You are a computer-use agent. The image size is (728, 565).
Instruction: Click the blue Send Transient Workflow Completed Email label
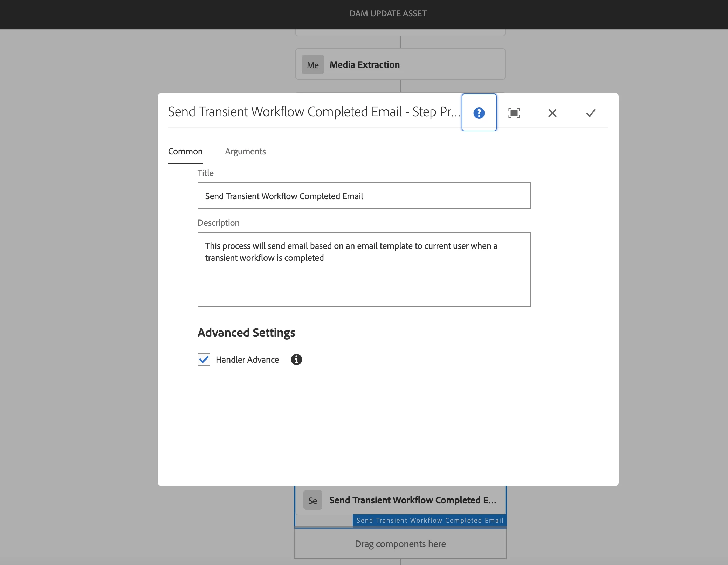430,521
